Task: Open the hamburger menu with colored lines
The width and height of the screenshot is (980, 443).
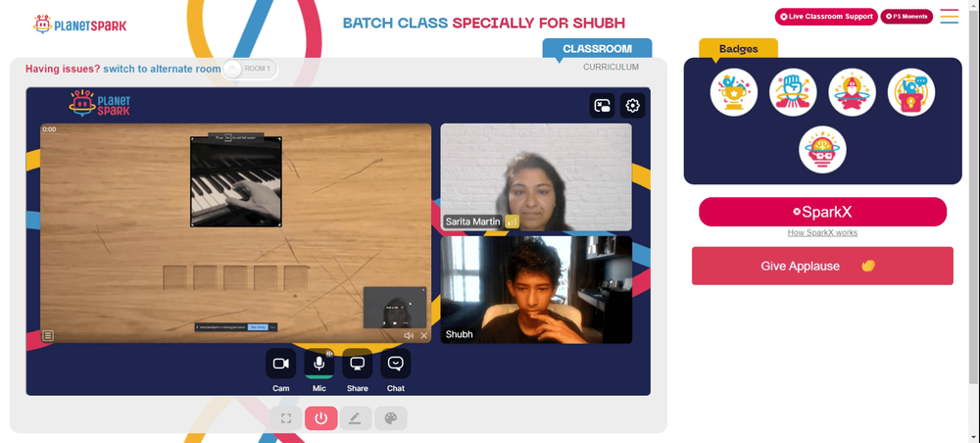Action: pos(950,17)
